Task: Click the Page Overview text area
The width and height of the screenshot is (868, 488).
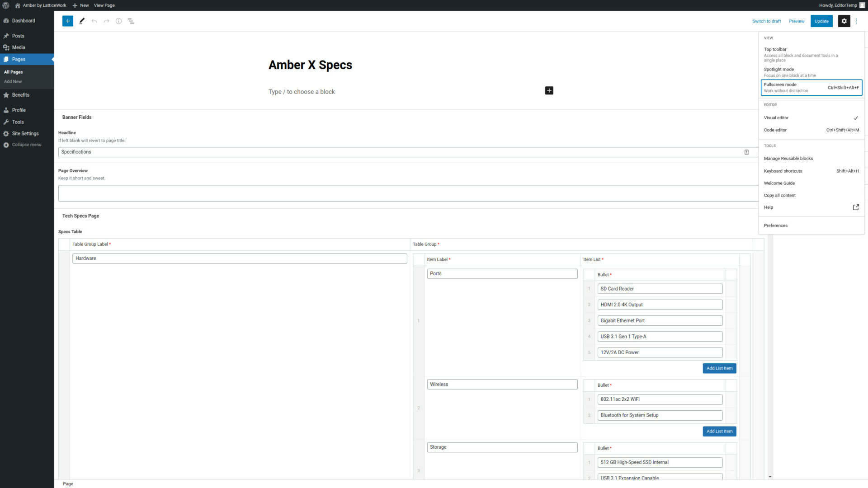Action: click(x=408, y=193)
